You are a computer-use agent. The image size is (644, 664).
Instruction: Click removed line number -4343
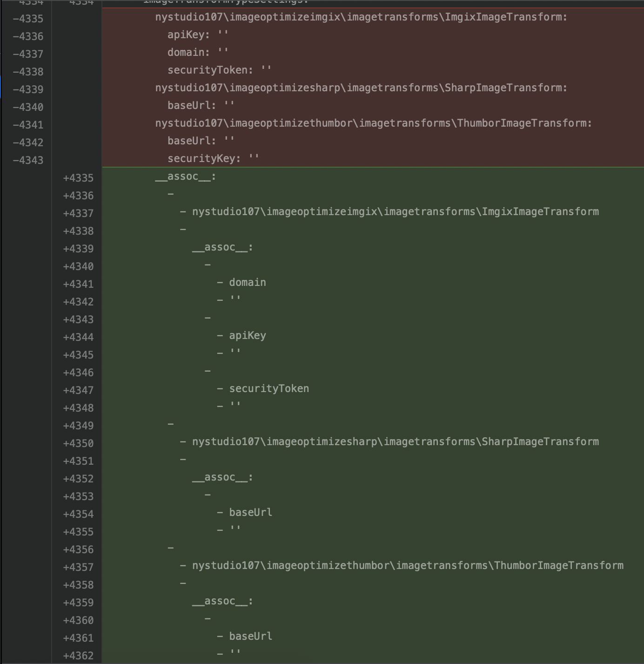pyautogui.click(x=28, y=161)
